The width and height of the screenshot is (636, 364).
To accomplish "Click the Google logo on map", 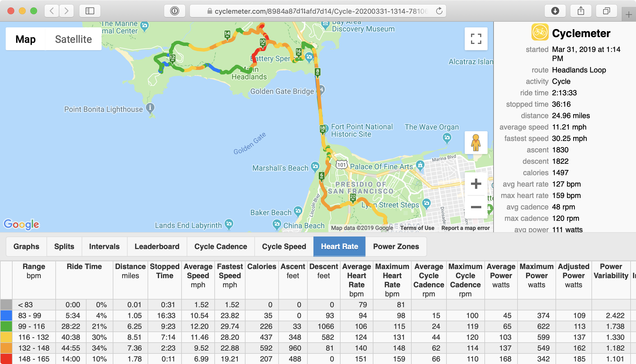I will point(22,225).
